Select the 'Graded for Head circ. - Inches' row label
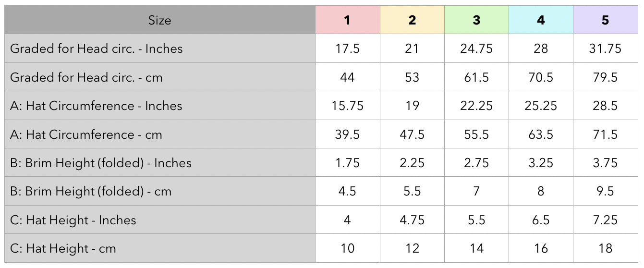Viewport: 644px width, 268px height. click(97, 49)
